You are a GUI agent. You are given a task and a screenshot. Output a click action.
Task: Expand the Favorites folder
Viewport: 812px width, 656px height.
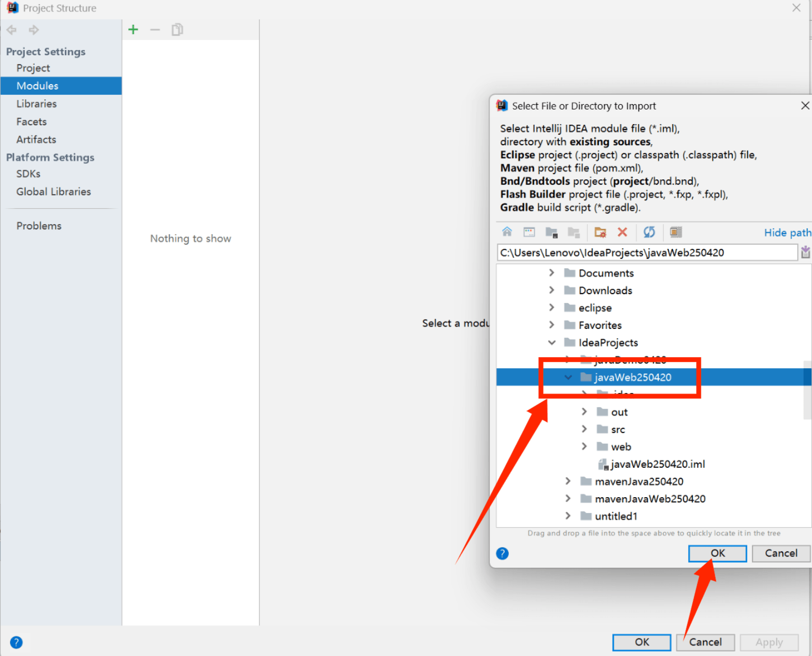coord(552,325)
